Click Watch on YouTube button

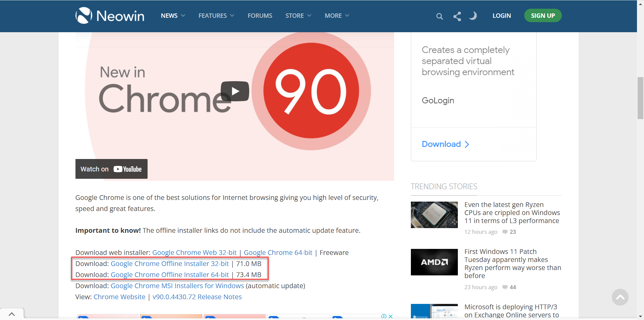pos(111,169)
